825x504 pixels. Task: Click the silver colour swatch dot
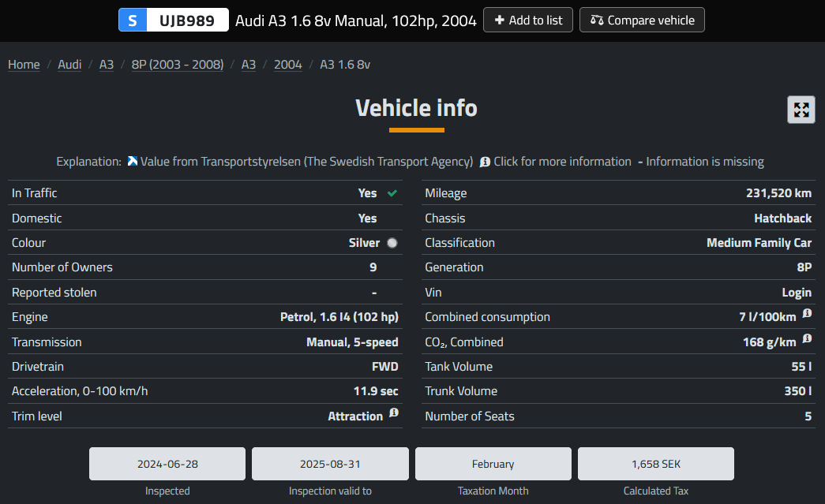click(x=392, y=243)
